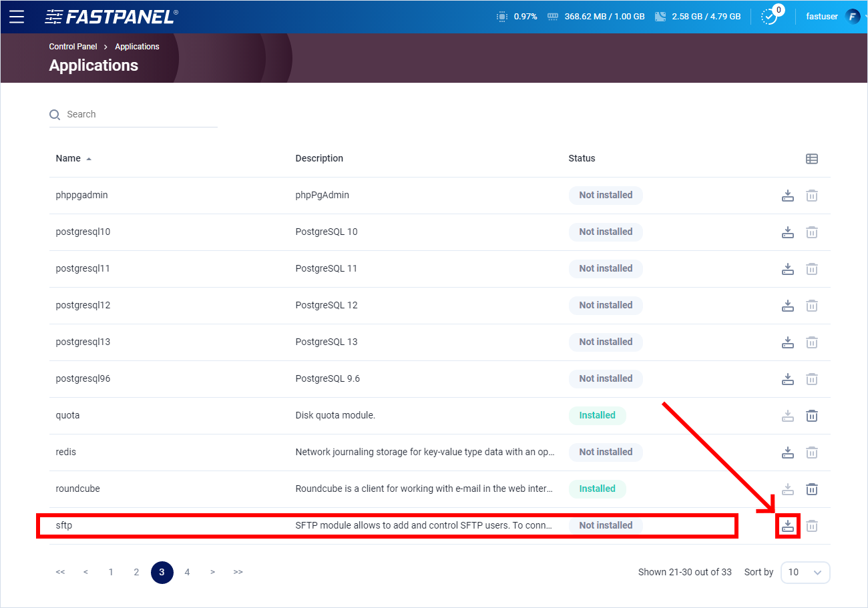Click the FASTPANEL logo
Screen dimensions: 868x608
point(111,17)
